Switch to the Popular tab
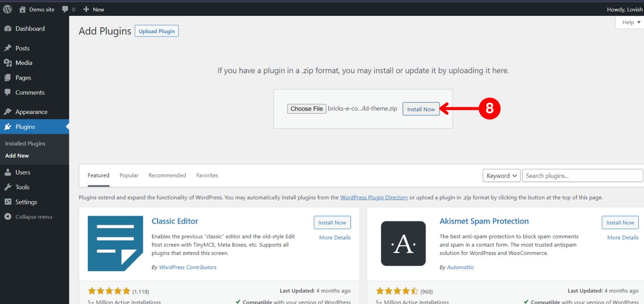The width and height of the screenshot is (644, 304). [x=129, y=175]
